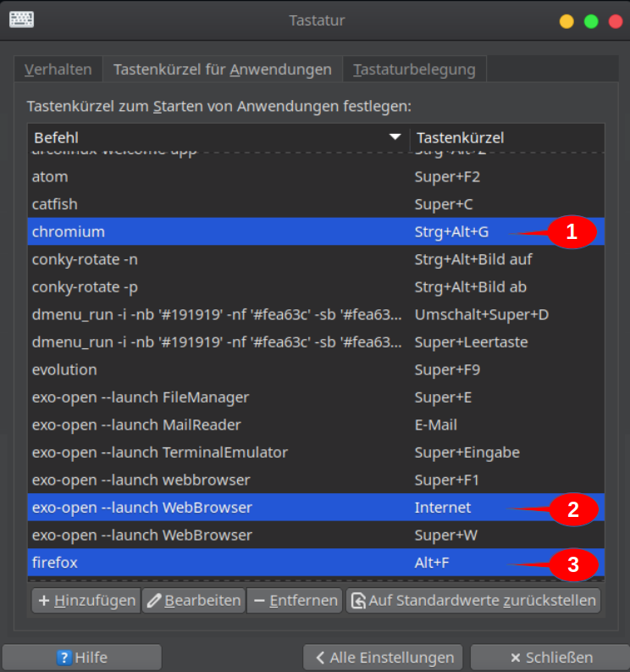
Task: Click the Befehl column header
Action: tap(218, 137)
